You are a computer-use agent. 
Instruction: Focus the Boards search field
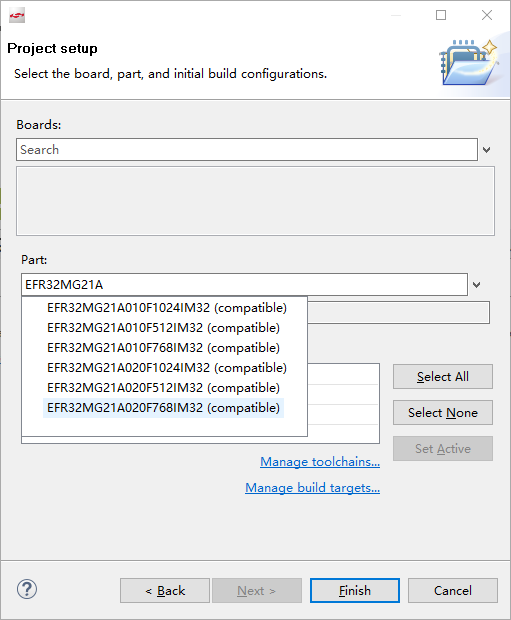247,149
